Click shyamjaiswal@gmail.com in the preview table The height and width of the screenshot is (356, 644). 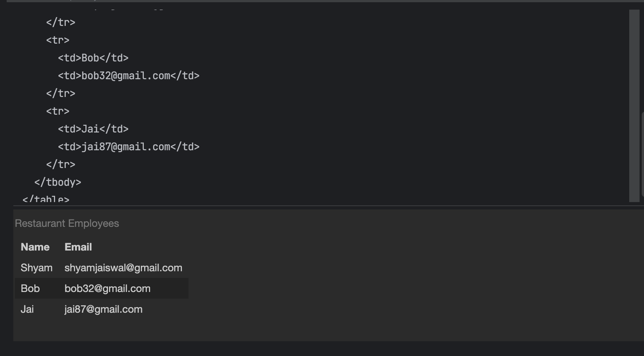123,268
